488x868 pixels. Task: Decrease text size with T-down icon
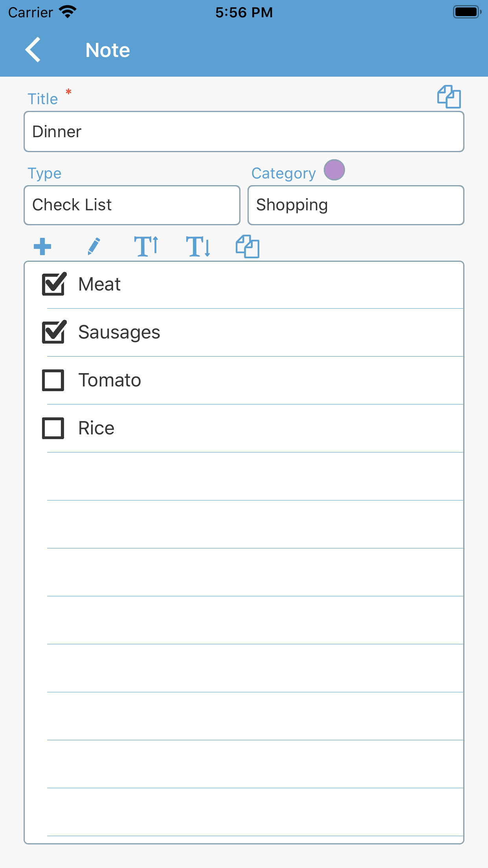point(198,246)
